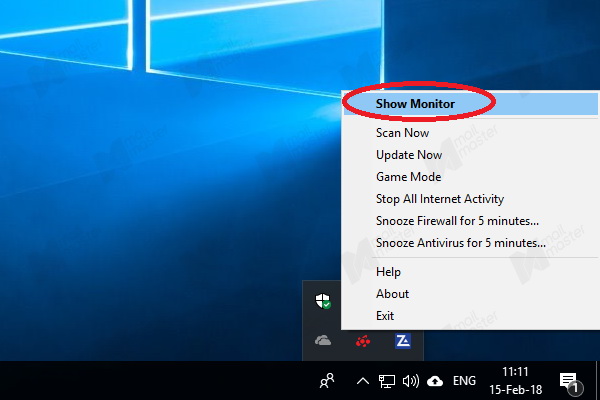The width and height of the screenshot is (600, 400).
Task: Open About from the context menu
Action: pyautogui.click(x=471, y=294)
